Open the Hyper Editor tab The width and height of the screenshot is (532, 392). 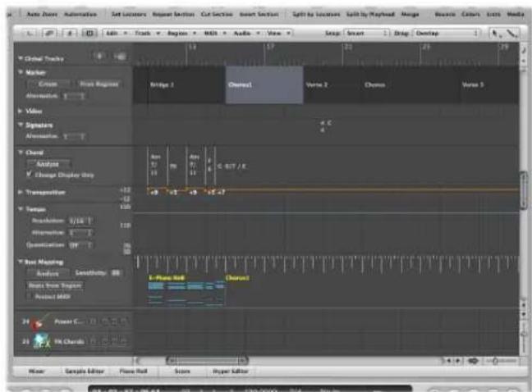231,371
